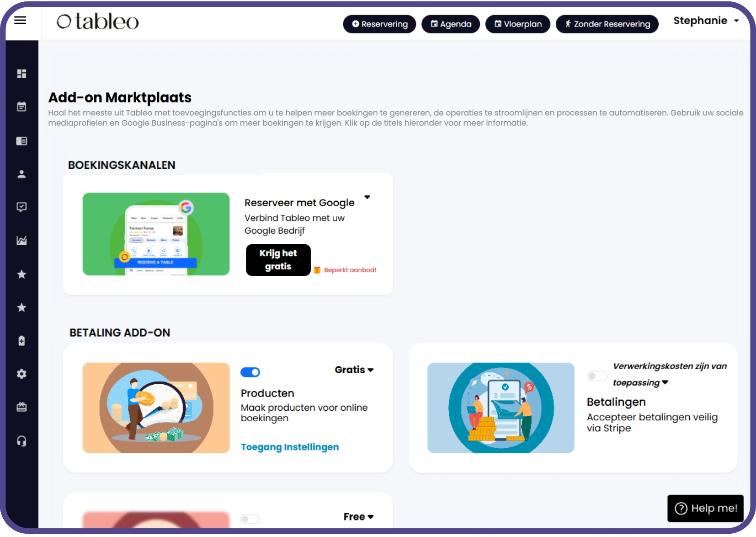Click the Reservering button
The height and width of the screenshot is (537, 756).
coord(379,24)
